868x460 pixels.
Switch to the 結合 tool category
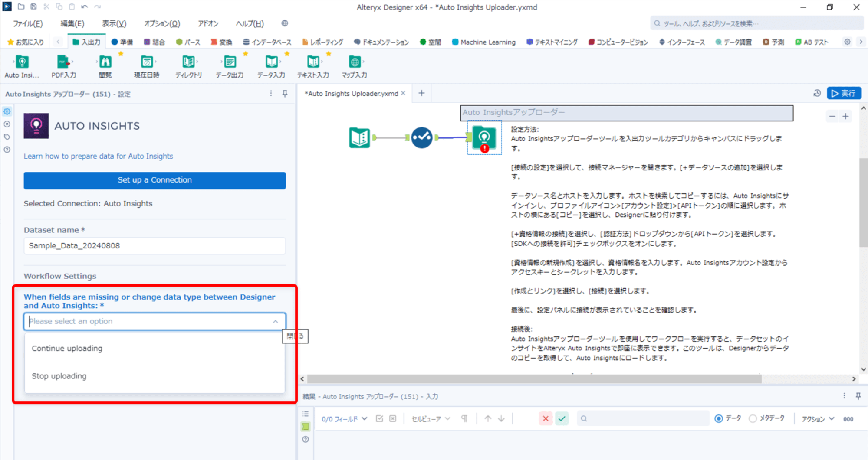pos(155,42)
